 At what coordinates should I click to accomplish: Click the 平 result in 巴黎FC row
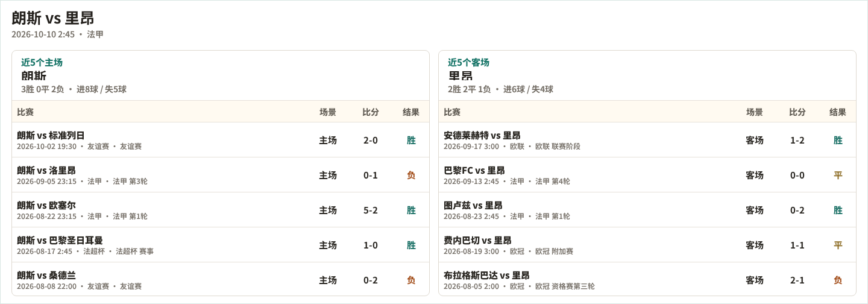pyautogui.click(x=838, y=175)
